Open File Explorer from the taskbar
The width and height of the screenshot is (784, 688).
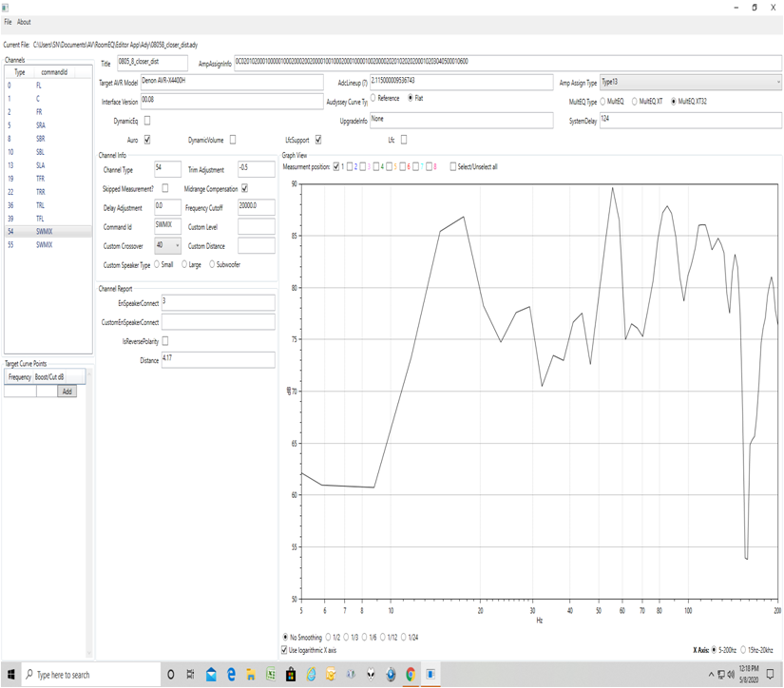[251, 675]
